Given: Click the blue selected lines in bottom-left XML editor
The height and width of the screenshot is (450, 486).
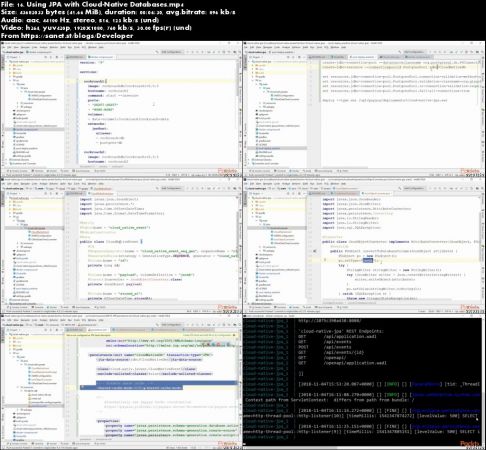Looking at the screenshot, I should tap(159, 385).
